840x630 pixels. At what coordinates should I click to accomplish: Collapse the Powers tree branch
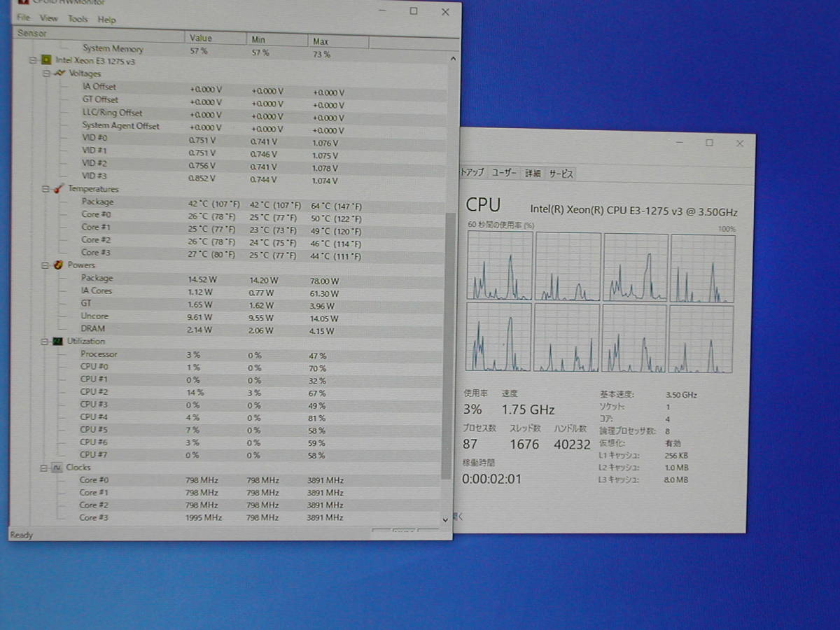pos(45,265)
